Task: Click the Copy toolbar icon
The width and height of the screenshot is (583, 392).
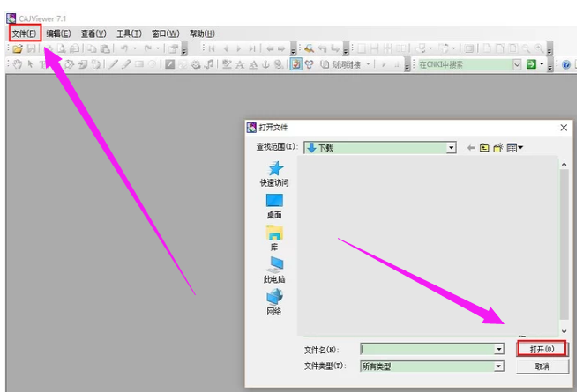Action: [92, 48]
